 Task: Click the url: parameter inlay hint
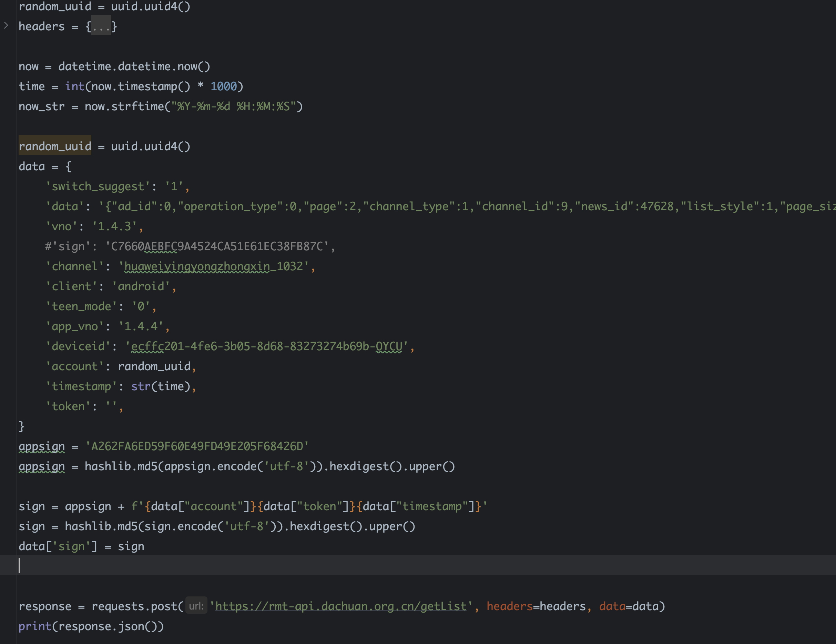pyautogui.click(x=196, y=606)
